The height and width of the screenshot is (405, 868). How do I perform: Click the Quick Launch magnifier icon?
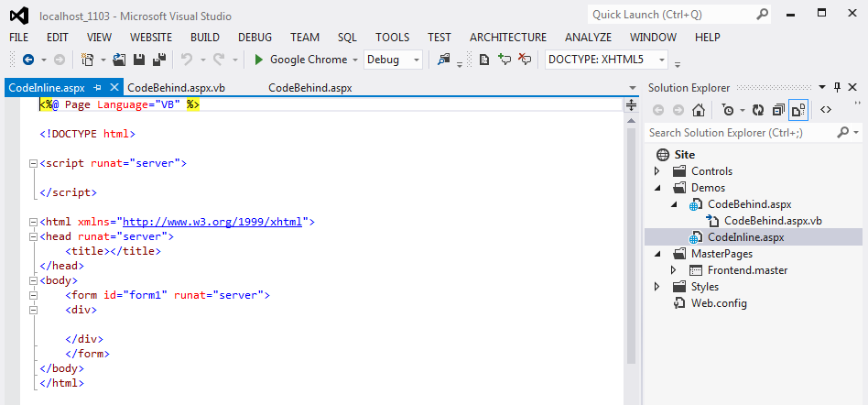click(x=763, y=15)
